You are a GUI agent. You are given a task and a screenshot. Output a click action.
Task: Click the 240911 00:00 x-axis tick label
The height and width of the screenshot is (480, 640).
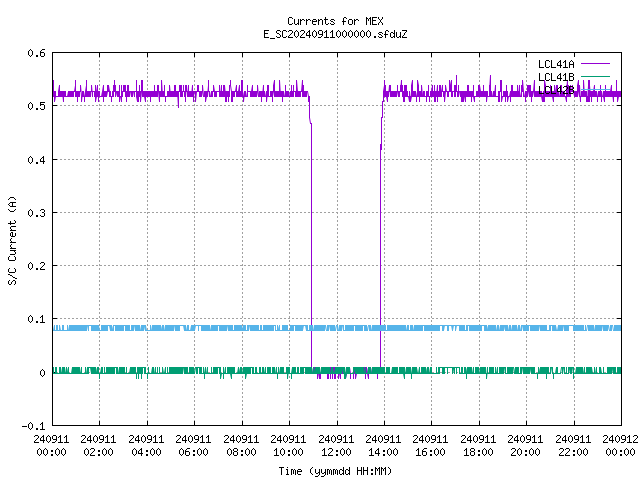51,446
